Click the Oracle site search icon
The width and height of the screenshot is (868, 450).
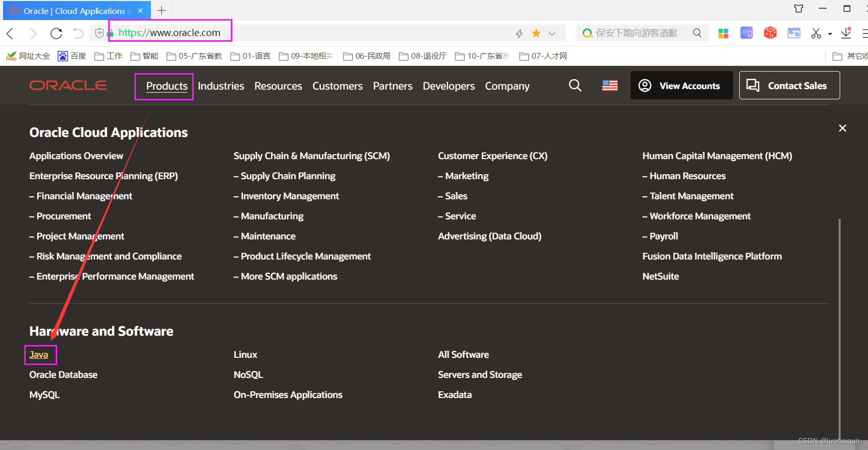(575, 85)
